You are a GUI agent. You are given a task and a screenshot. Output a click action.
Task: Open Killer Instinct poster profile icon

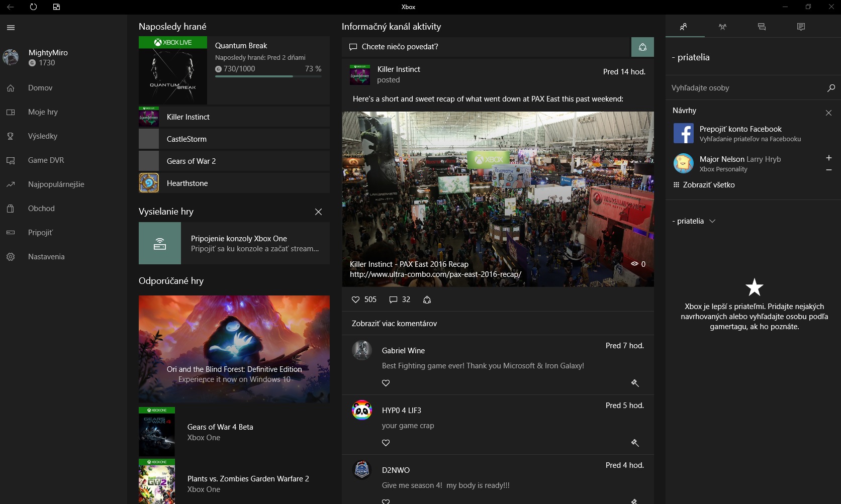[x=360, y=74]
